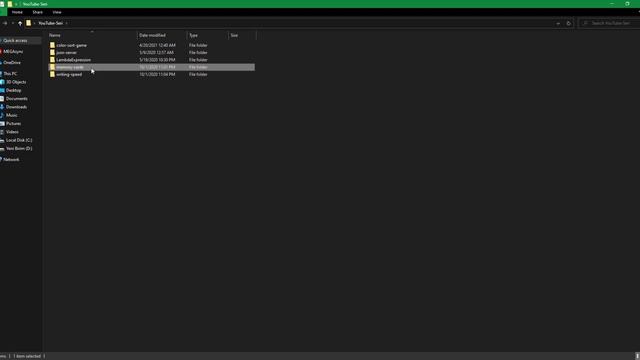Click the Local Disk (C:) drive icon

click(2, 140)
